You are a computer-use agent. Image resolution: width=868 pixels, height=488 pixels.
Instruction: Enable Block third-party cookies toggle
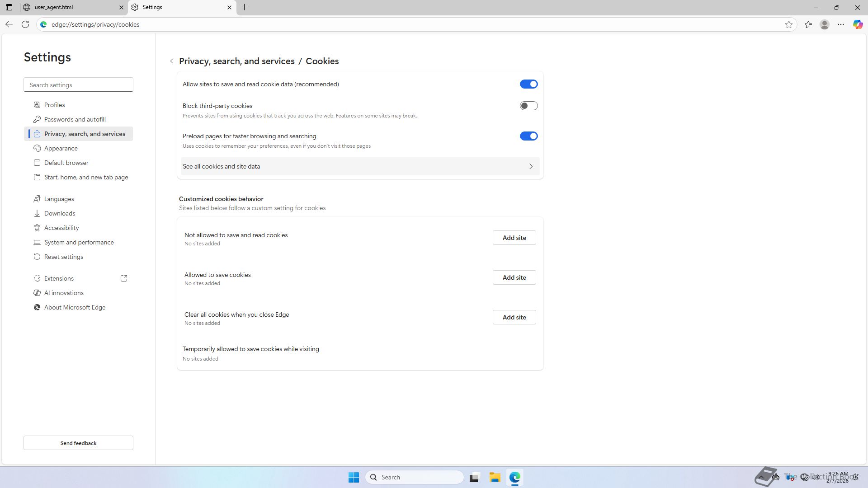528,106
